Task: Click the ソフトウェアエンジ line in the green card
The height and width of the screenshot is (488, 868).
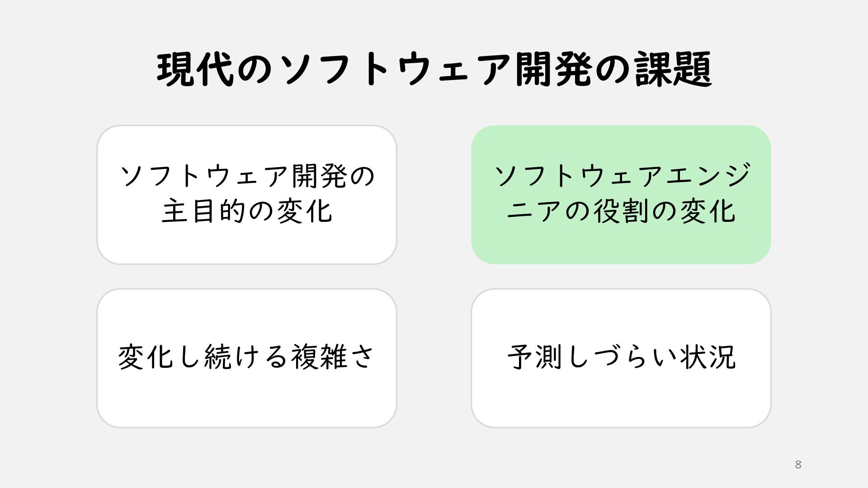Action: [x=622, y=176]
